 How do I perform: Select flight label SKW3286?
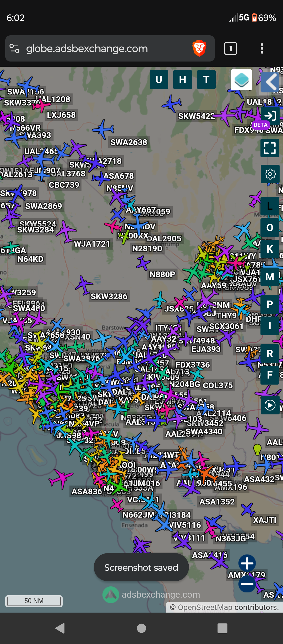click(109, 296)
